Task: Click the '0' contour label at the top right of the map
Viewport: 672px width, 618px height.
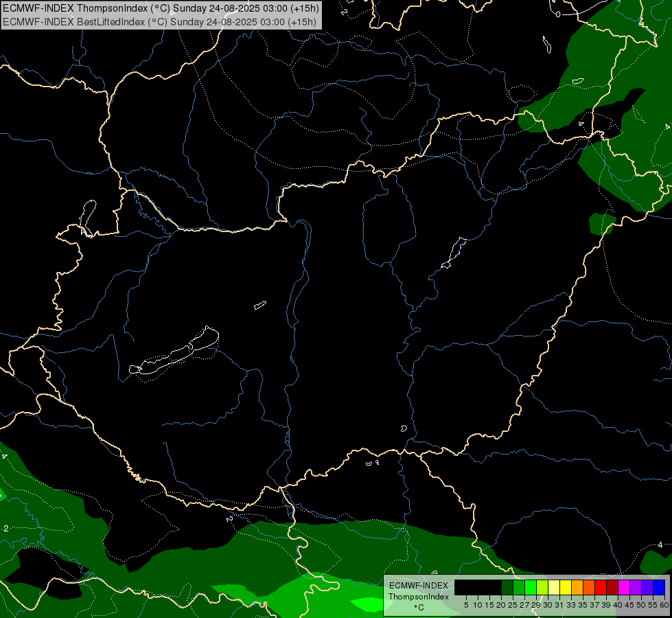Action: click(x=558, y=14)
